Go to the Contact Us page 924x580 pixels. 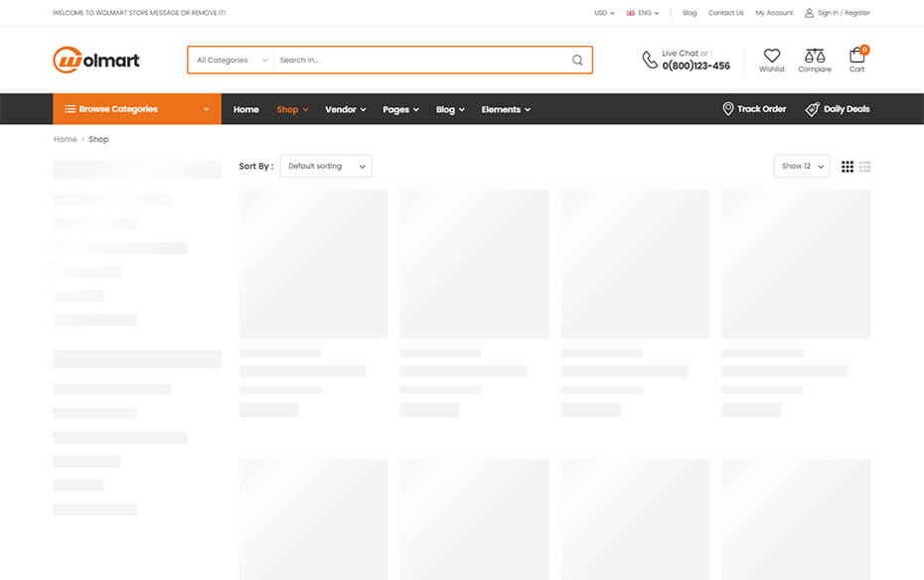(x=725, y=13)
